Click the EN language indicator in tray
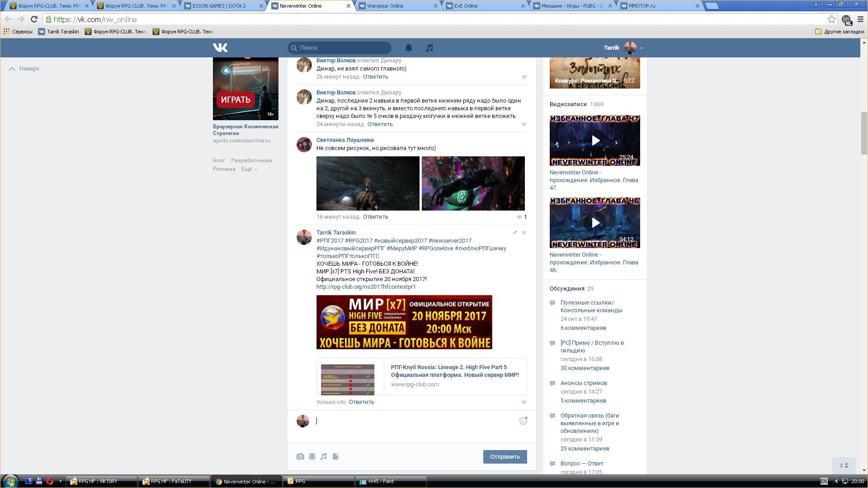868x488 pixels. 824,481
